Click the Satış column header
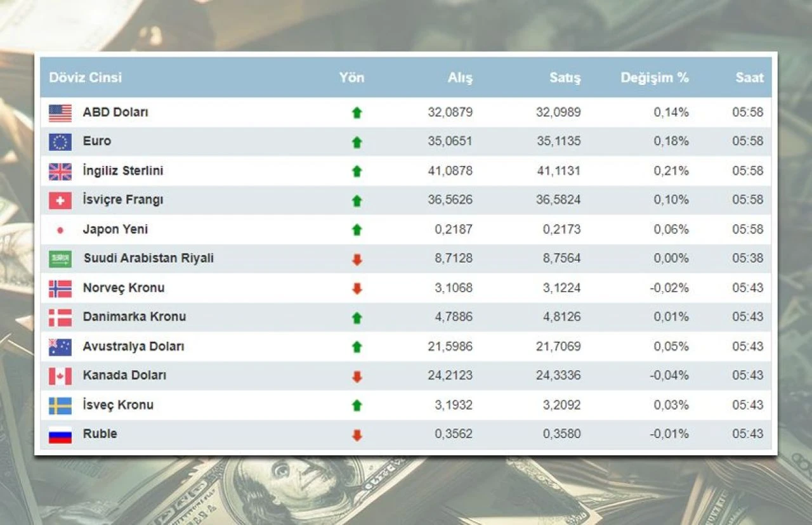 [565, 78]
